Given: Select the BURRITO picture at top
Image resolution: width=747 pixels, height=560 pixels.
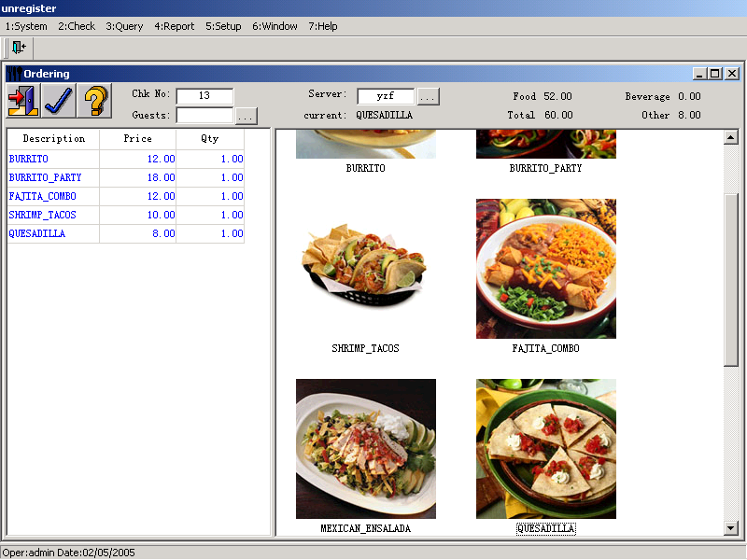Looking at the screenshot, I should 366,144.
